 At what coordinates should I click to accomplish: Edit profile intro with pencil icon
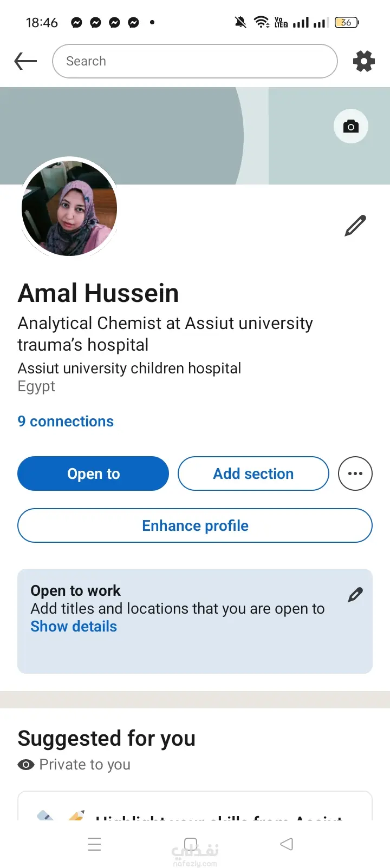tap(355, 226)
